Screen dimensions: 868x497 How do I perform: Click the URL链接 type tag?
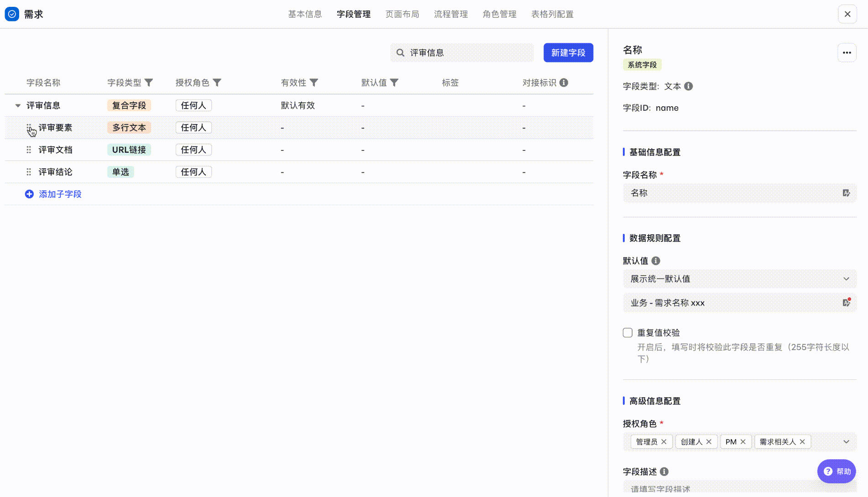[129, 150]
